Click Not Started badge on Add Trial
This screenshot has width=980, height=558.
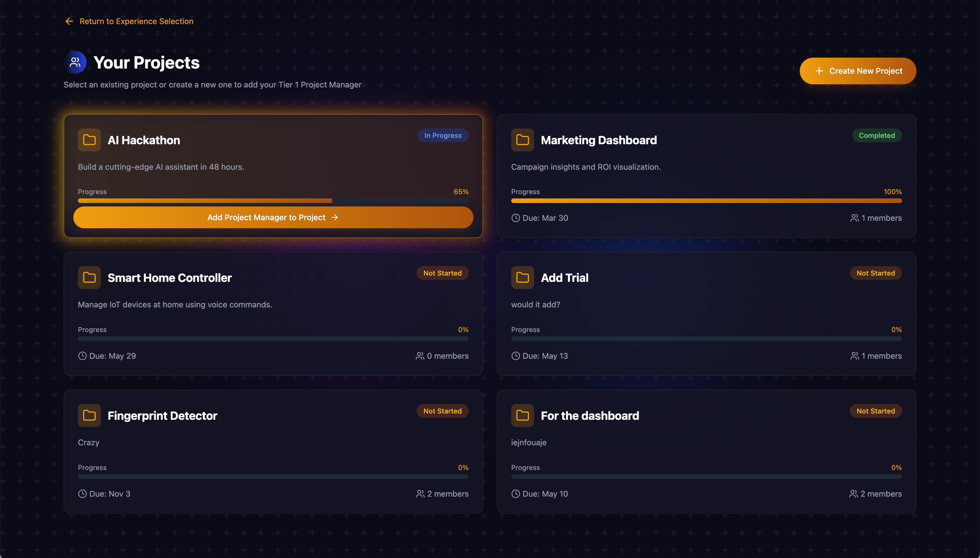point(875,273)
